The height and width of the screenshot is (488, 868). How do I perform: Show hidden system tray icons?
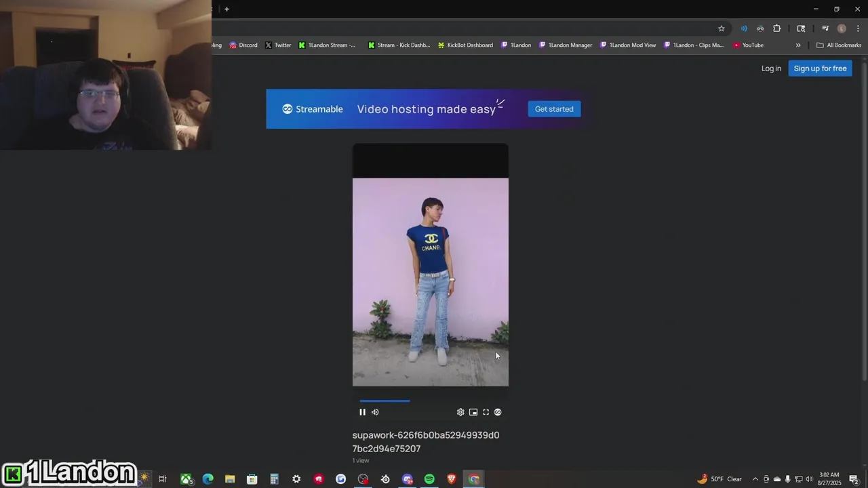[755, 479]
